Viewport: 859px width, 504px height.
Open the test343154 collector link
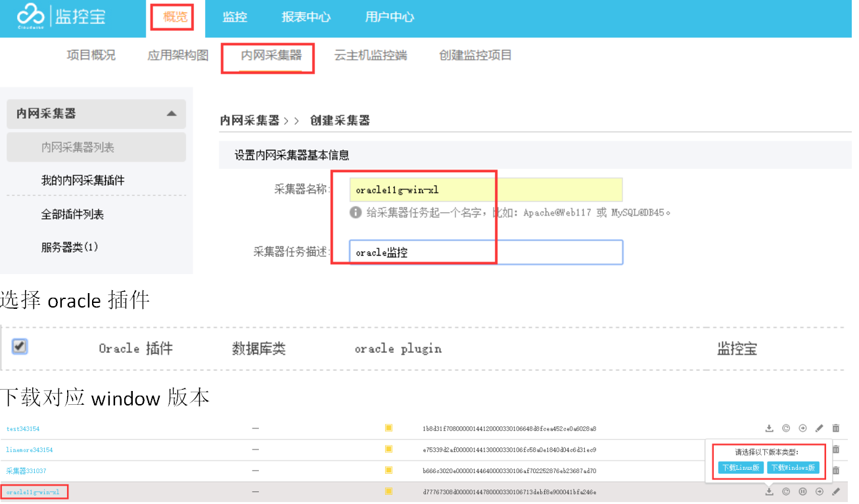[x=23, y=428]
